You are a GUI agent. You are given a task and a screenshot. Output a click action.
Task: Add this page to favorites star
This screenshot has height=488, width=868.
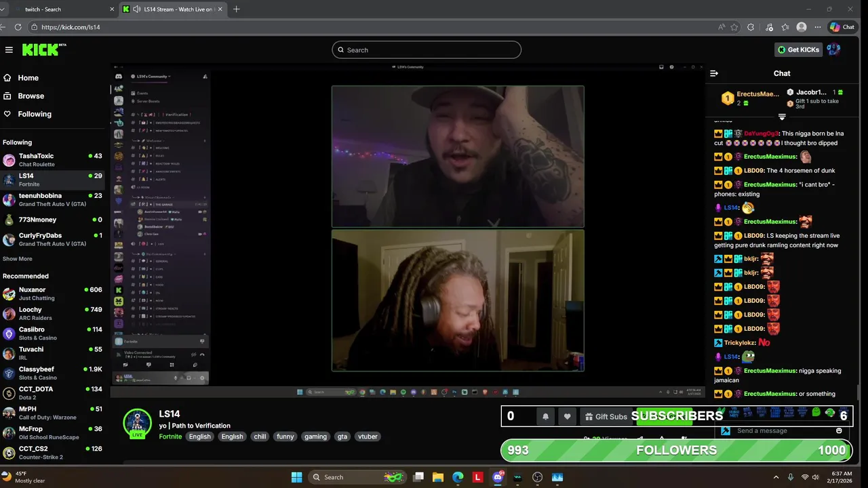(734, 27)
